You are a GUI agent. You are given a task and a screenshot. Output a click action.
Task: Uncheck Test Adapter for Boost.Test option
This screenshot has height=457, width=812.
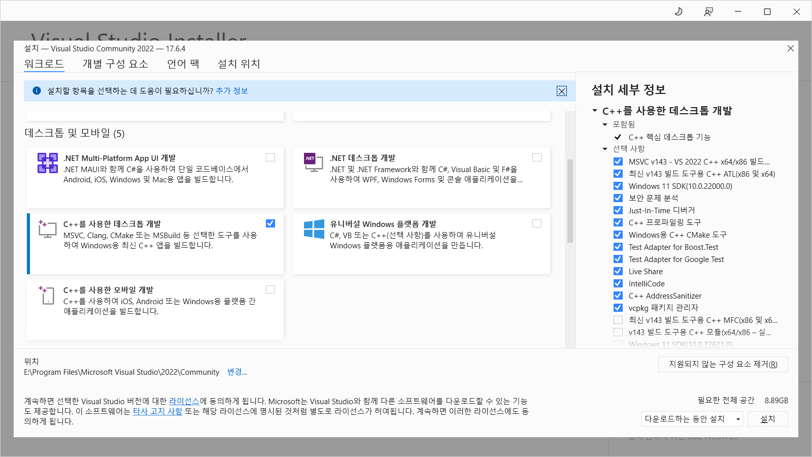tap(618, 247)
